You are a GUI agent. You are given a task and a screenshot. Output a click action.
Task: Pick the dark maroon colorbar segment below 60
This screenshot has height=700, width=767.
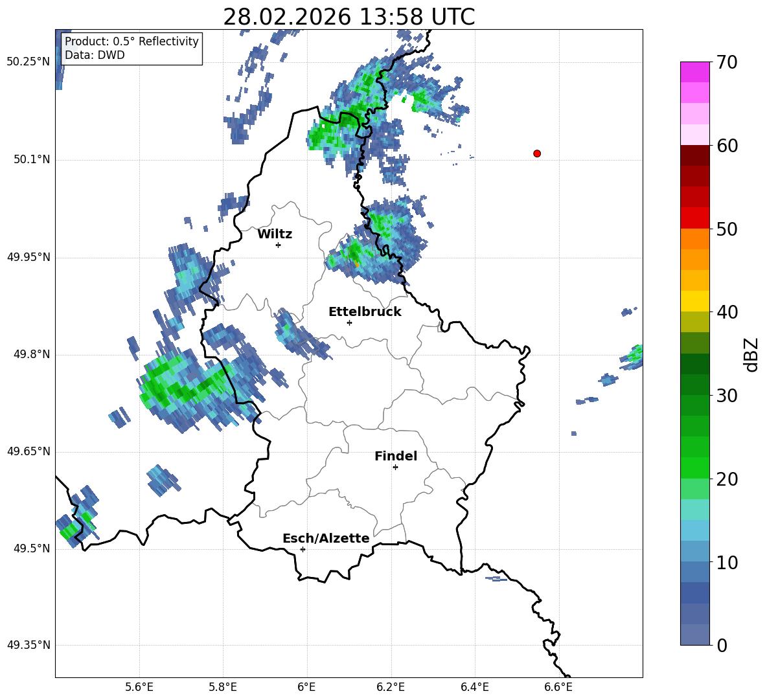694,155
